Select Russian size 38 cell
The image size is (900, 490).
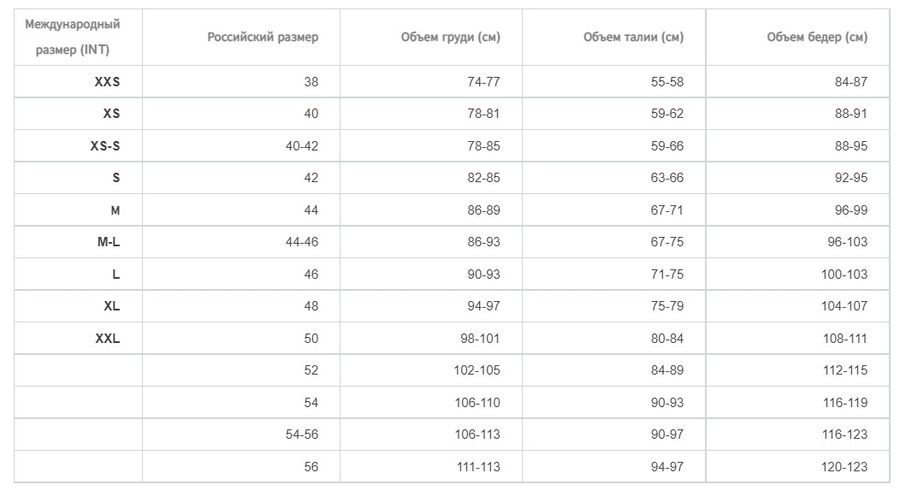(x=311, y=81)
